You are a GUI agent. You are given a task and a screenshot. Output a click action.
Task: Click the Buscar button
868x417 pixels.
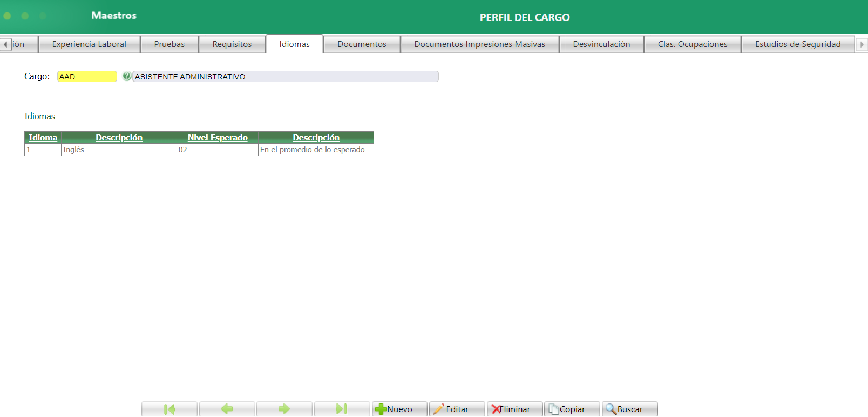pyautogui.click(x=629, y=409)
